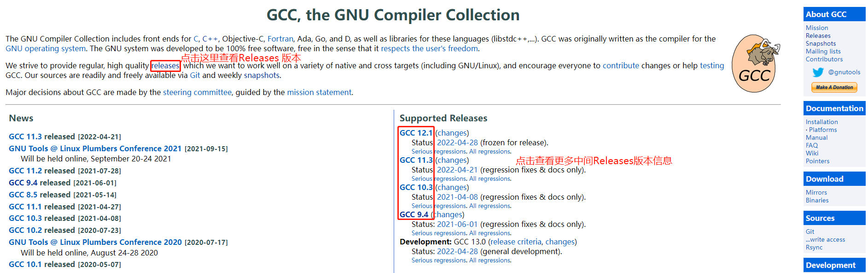The image size is (868, 273).
Task: Open the steering committee link
Action: click(x=197, y=92)
